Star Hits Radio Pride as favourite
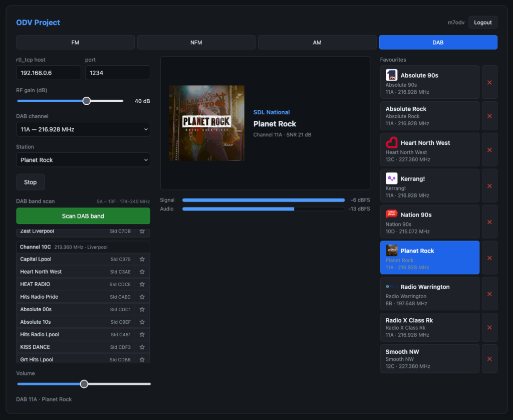 pyautogui.click(x=142, y=297)
